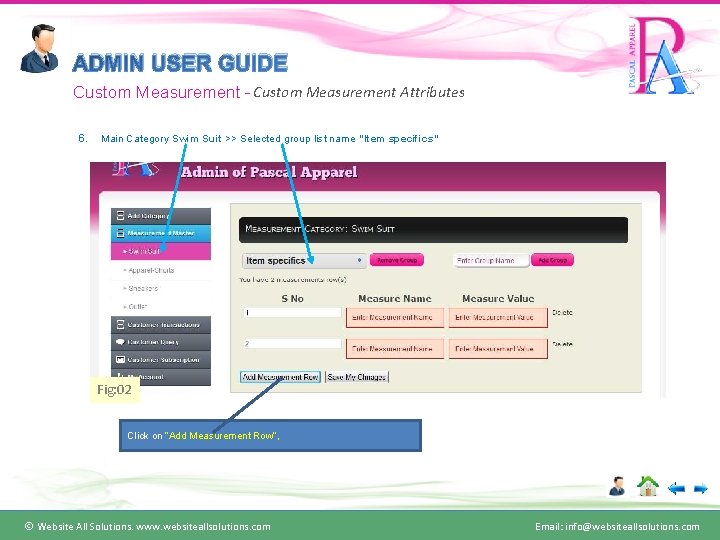The height and width of the screenshot is (540, 720).
Task: Open Customer Transactions menu item
Action: click(x=161, y=325)
